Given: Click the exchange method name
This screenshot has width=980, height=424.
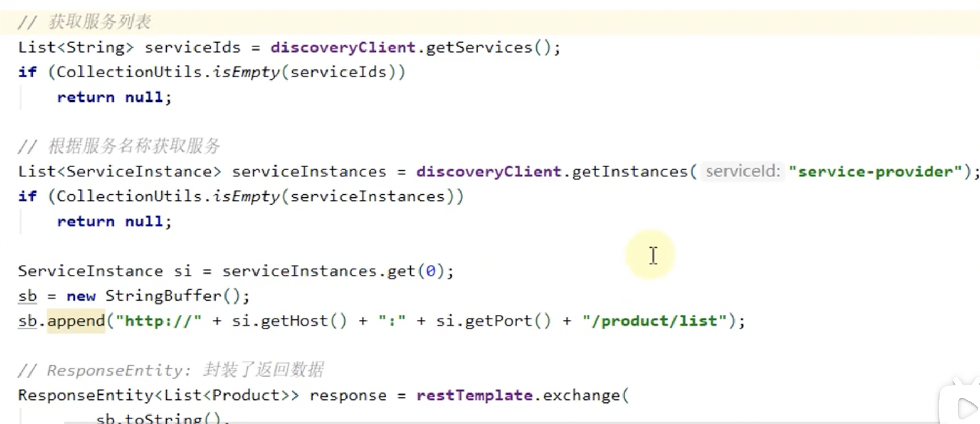Looking at the screenshot, I should [x=581, y=396].
